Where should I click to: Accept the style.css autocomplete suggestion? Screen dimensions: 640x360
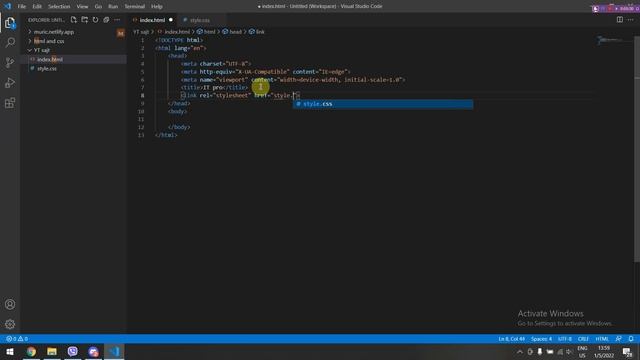383,104
